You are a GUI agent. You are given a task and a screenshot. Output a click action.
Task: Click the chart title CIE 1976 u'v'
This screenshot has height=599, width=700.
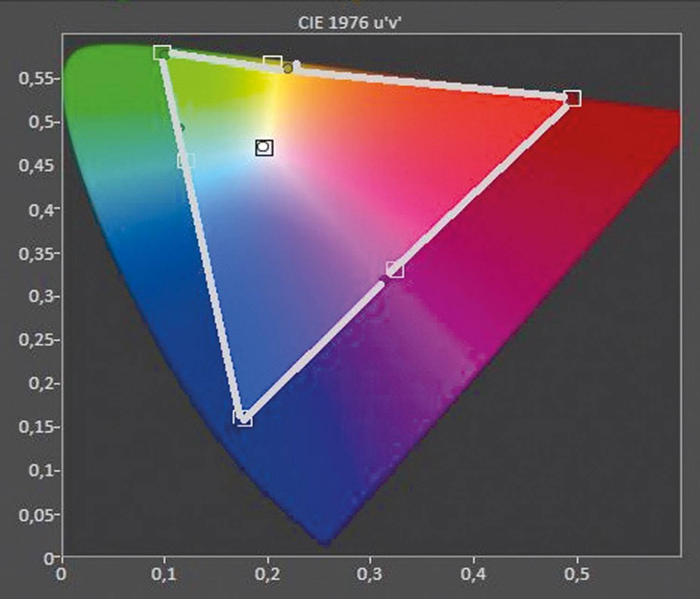point(350,23)
